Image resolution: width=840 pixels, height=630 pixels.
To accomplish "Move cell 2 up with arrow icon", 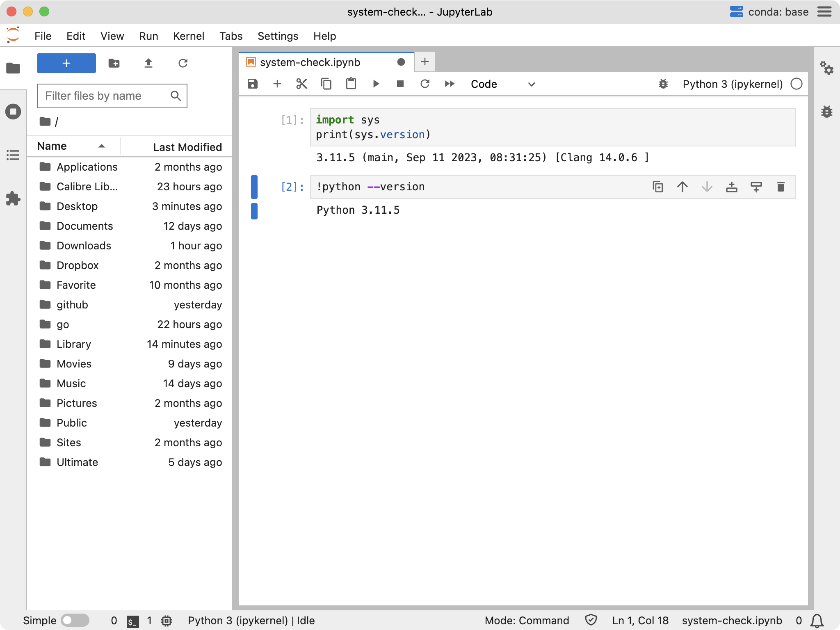I will click(x=682, y=187).
